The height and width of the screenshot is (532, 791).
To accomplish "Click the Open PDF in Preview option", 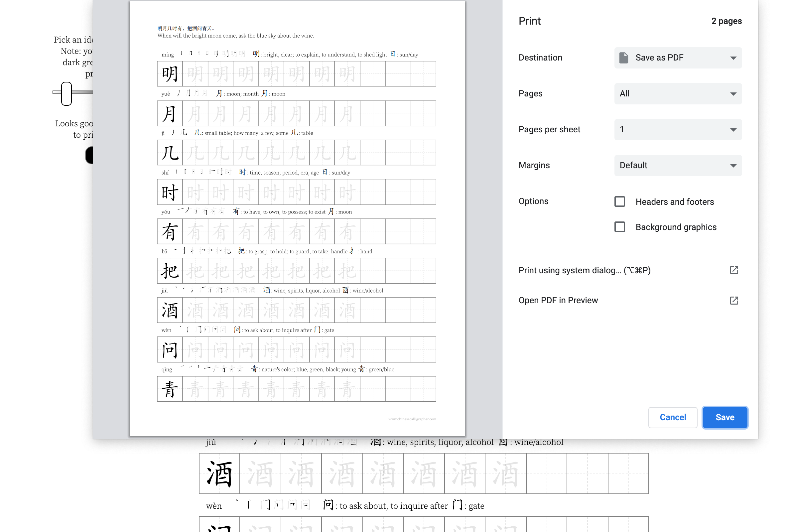I will coord(558,300).
